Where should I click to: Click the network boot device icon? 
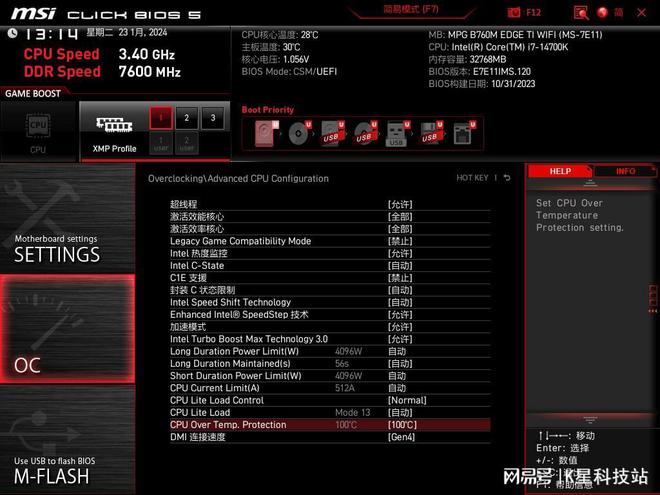(x=464, y=133)
